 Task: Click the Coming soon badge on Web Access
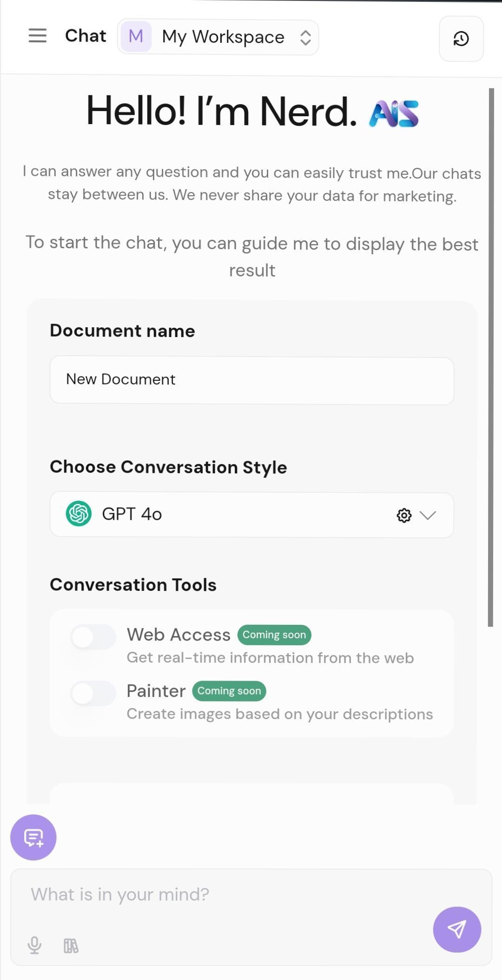point(274,635)
